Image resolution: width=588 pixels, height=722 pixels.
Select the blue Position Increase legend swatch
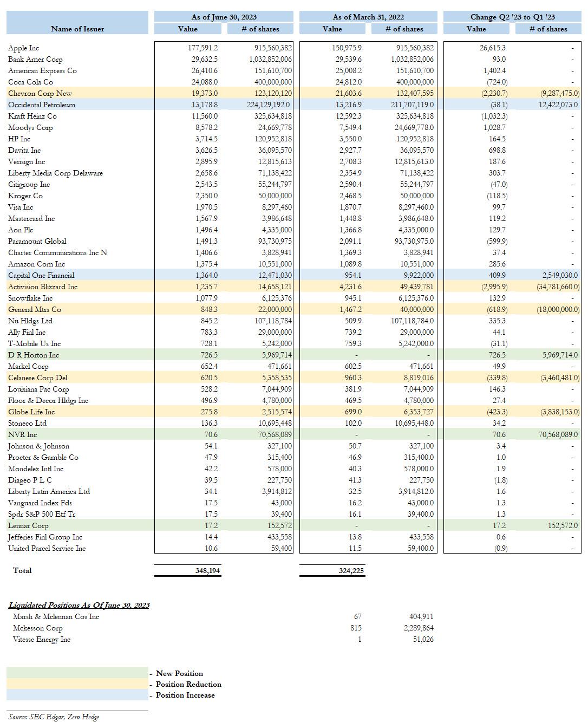(x=77, y=695)
